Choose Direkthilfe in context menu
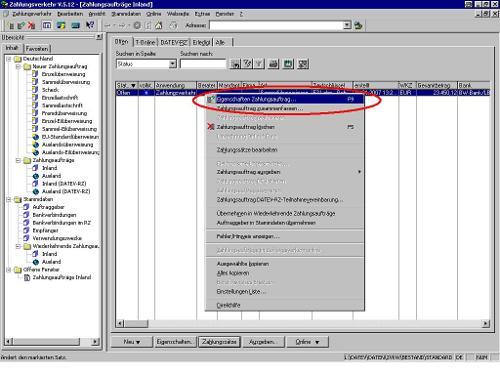The width and height of the screenshot is (500, 375). (285, 305)
